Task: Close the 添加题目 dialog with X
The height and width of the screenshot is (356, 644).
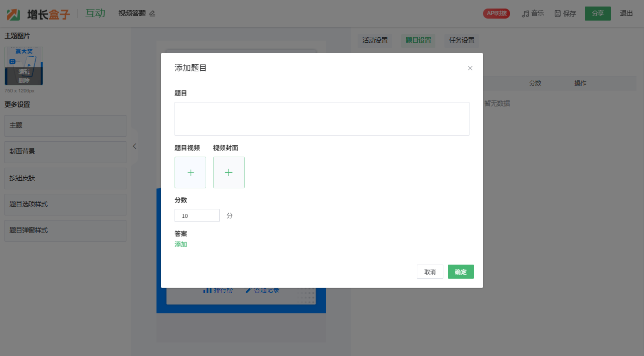Action: coord(470,68)
